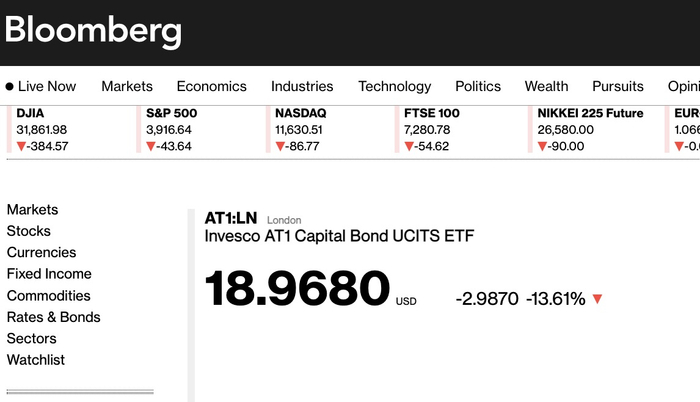Click the Bloomberg logo
The width and height of the screenshot is (700, 402).
(x=93, y=31)
